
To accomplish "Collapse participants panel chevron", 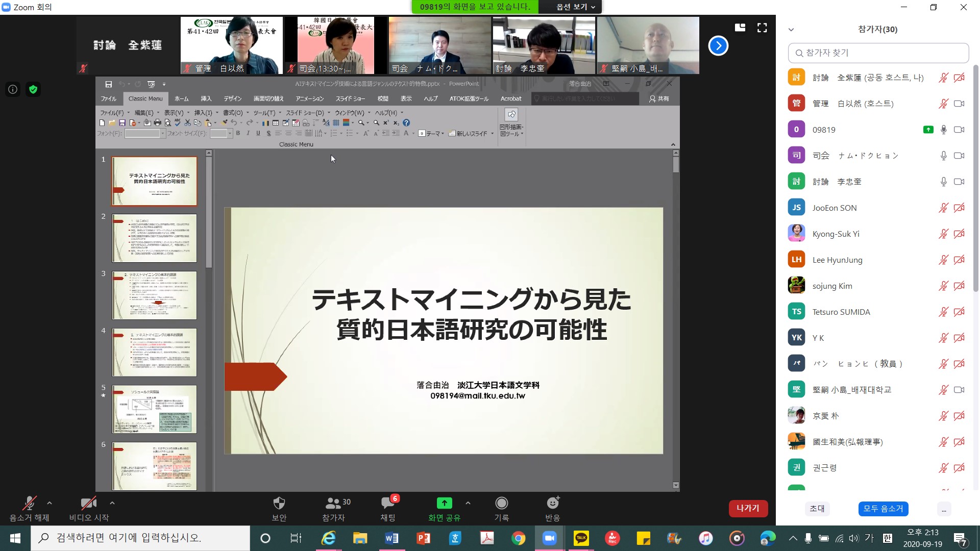I will pos(791,30).
